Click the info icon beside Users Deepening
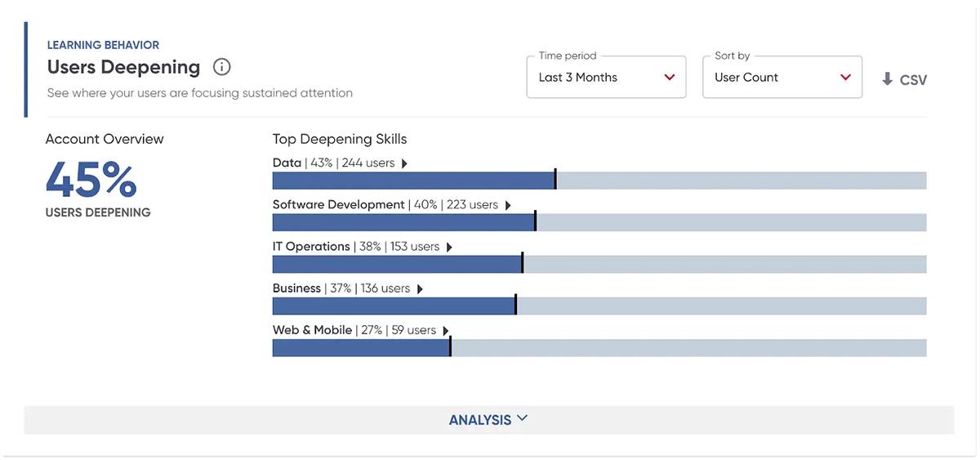The width and height of the screenshot is (980, 460). click(221, 67)
